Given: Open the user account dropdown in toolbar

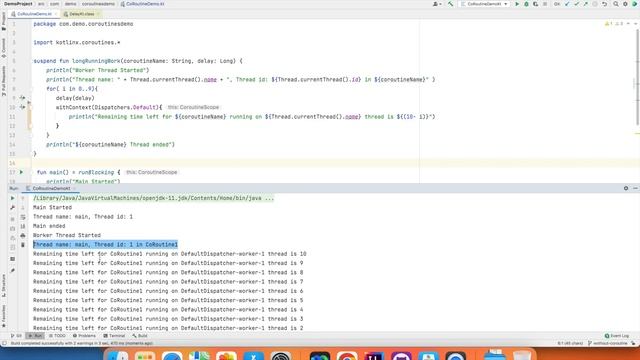Looking at the screenshot, I should 437,4.
